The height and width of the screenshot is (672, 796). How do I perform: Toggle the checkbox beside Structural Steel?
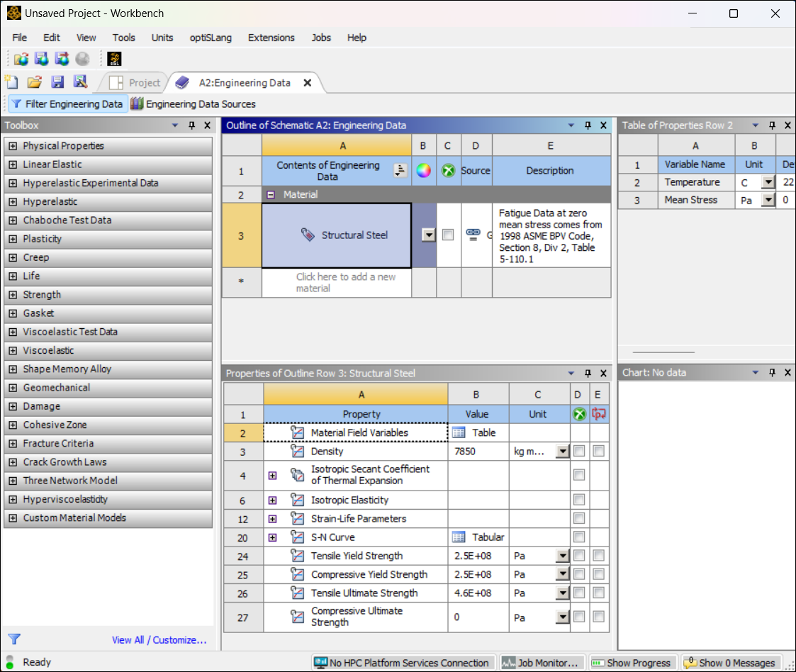pos(447,235)
